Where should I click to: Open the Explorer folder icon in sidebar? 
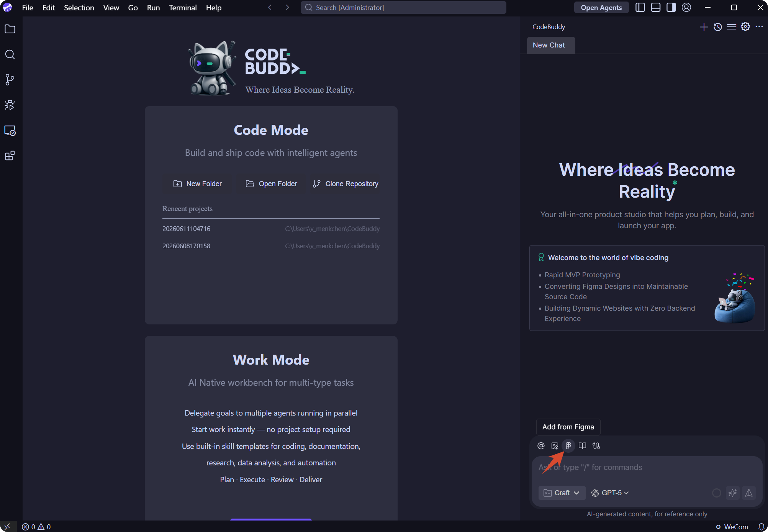[x=10, y=29]
